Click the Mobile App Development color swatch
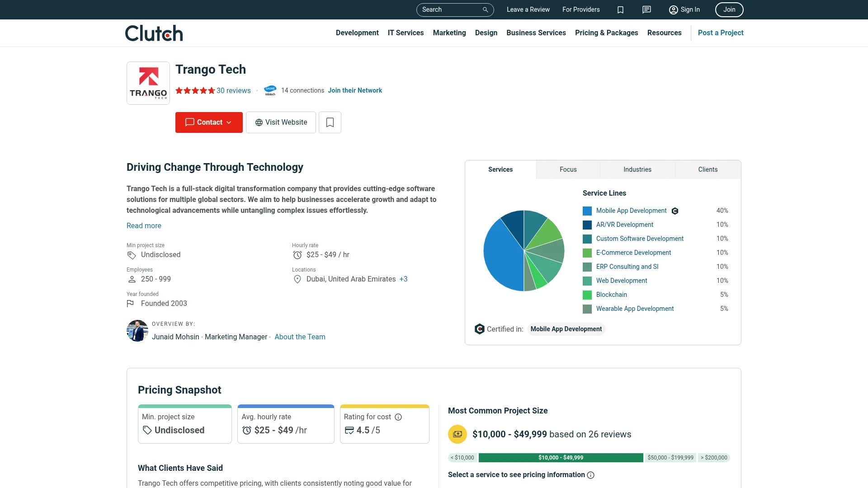Image resolution: width=868 pixels, height=488 pixels. point(587,211)
